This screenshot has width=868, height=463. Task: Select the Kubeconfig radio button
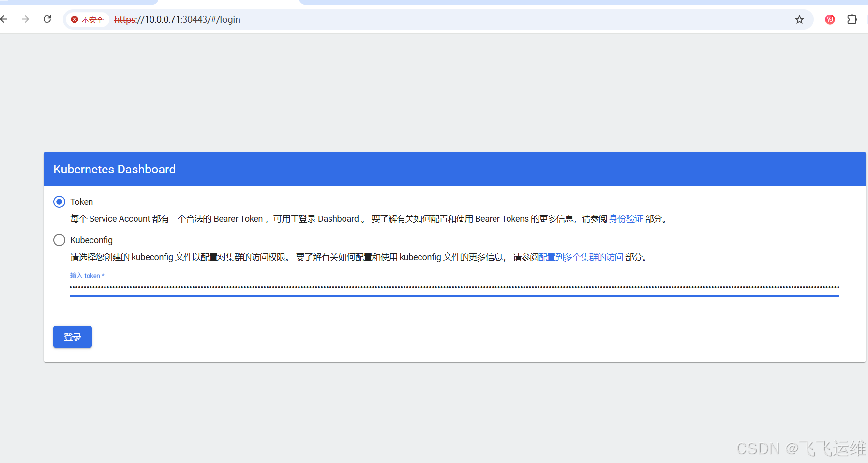point(59,240)
